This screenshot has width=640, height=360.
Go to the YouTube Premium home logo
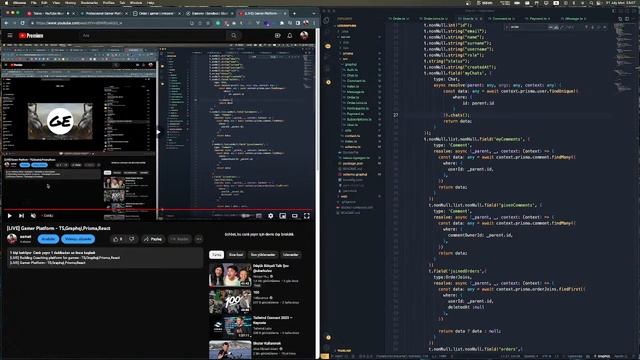[31, 36]
